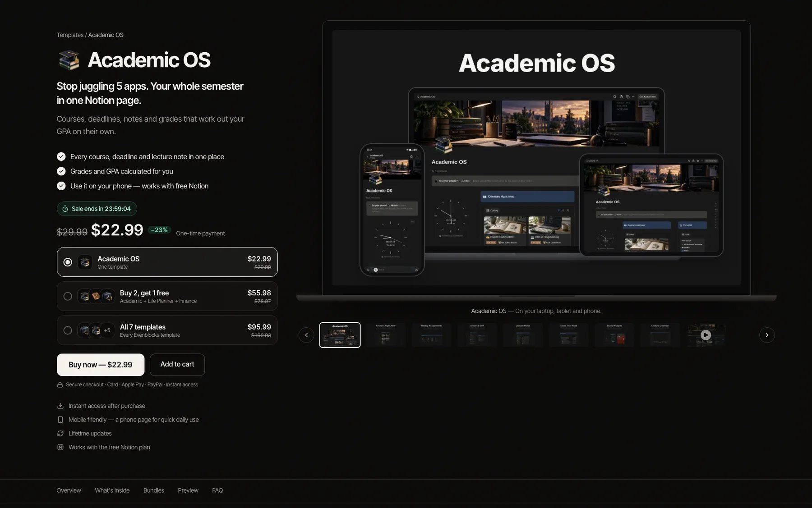812x508 pixels.
Task: Click the 'Sale ends in' countdown text
Action: (101, 209)
